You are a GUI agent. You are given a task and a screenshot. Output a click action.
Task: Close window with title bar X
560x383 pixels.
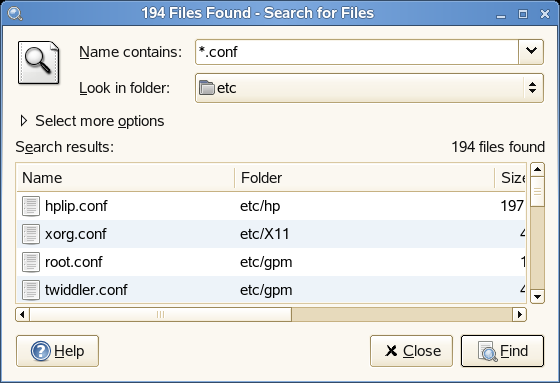point(545,14)
